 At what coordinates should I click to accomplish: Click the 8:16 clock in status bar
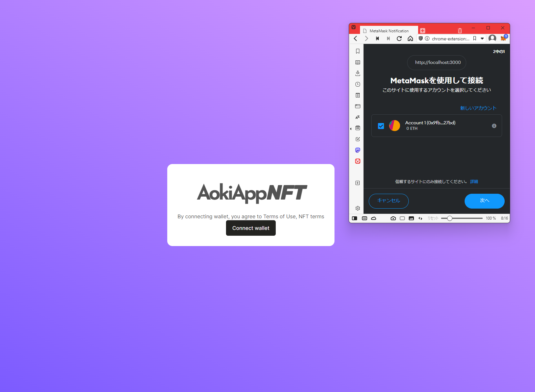click(x=504, y=218)
